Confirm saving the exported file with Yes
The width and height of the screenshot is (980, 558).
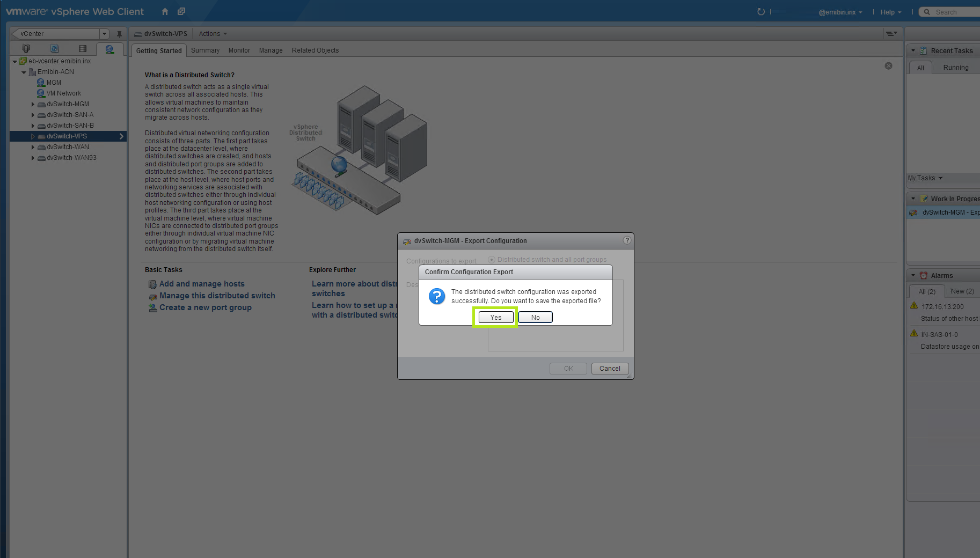[496, 318]
